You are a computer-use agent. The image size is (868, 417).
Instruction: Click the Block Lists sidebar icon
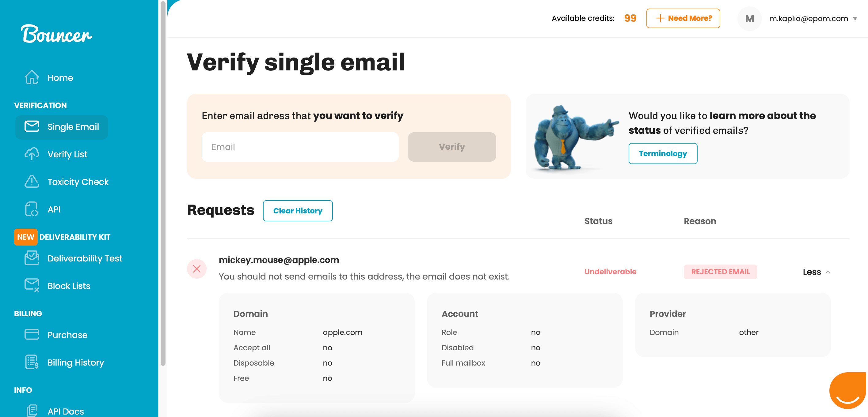pyautogui.click(x=32, y=286)
